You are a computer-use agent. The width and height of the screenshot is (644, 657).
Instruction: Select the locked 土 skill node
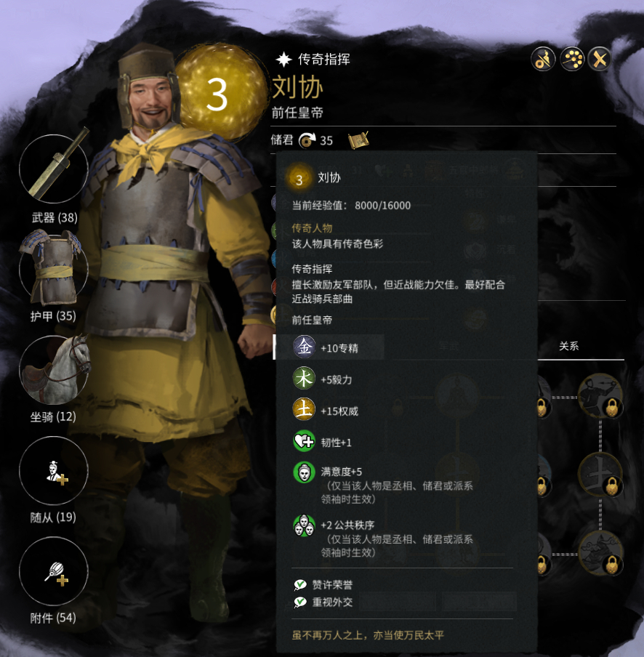coord(600,475)
